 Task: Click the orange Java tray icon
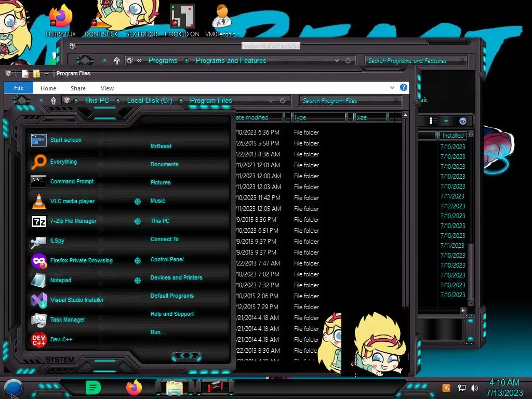[446, 388]
